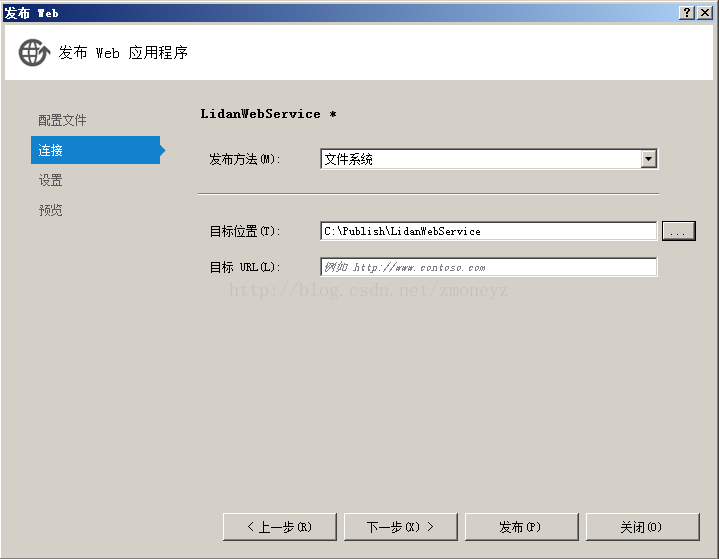Browse target location with the ... button
The width and height of the screenshot is (719, 559).
point(679,231)
